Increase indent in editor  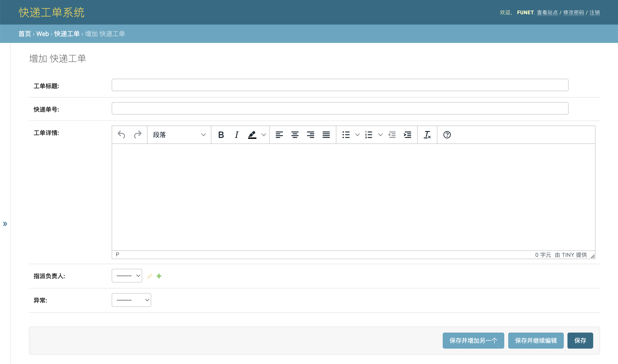408,135
